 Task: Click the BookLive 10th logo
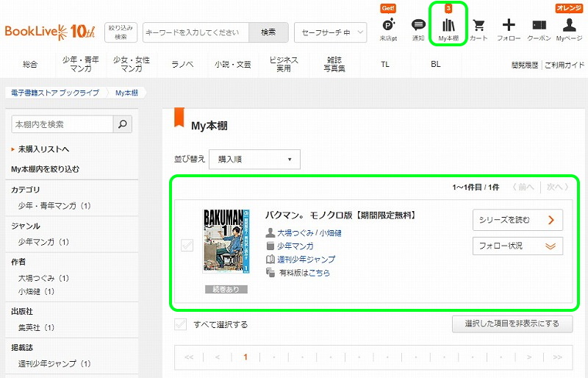coord(50,32)
